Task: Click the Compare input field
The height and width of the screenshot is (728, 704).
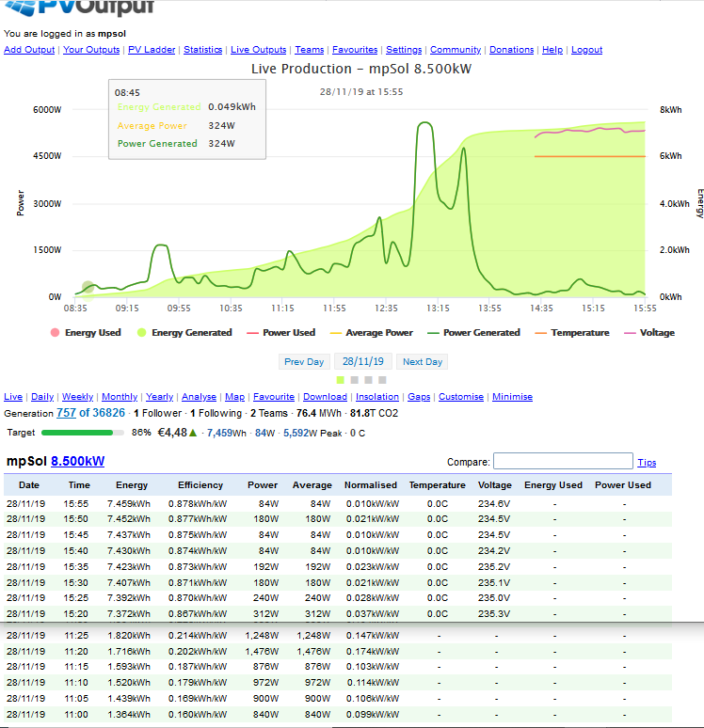Action: coord(563,462)
